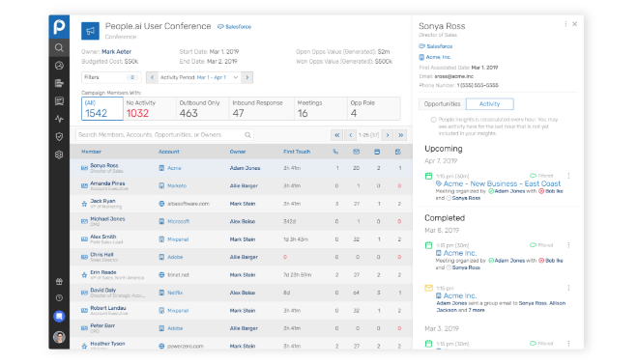Screen dimensions: 638x364
Task: Select the No Activity 1032 filter
Action: click(149, 108)
